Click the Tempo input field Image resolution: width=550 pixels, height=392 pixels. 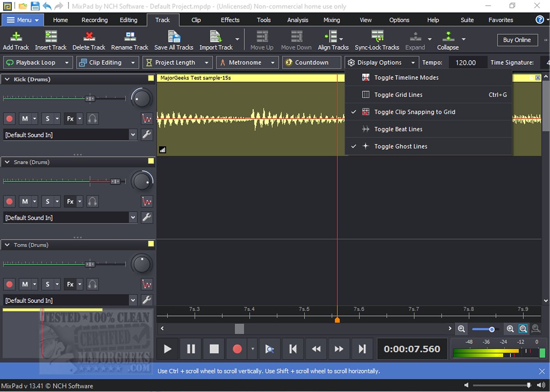click(x=466, y=63)
